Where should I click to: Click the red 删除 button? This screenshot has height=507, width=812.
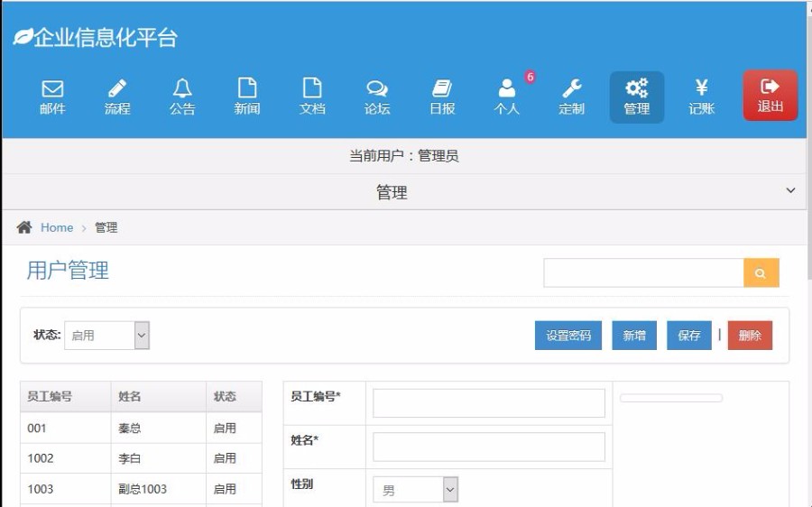(750, 336)
